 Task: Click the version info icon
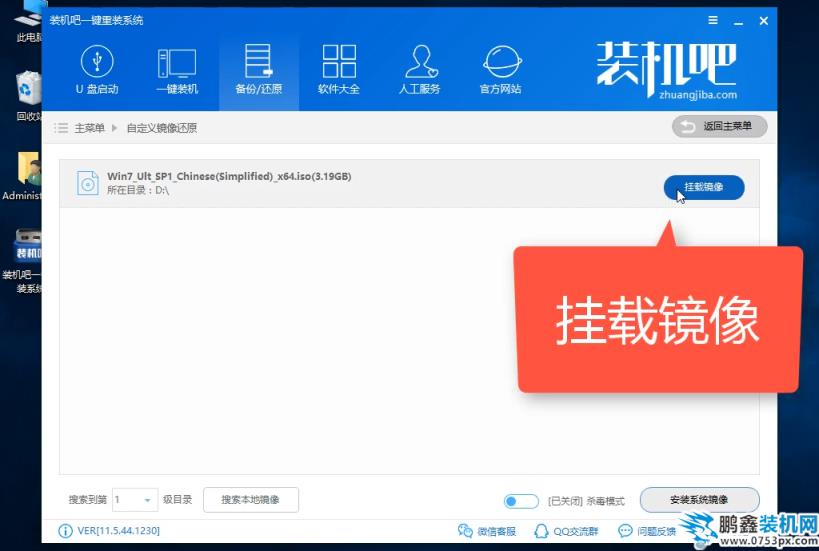point(65,531)
